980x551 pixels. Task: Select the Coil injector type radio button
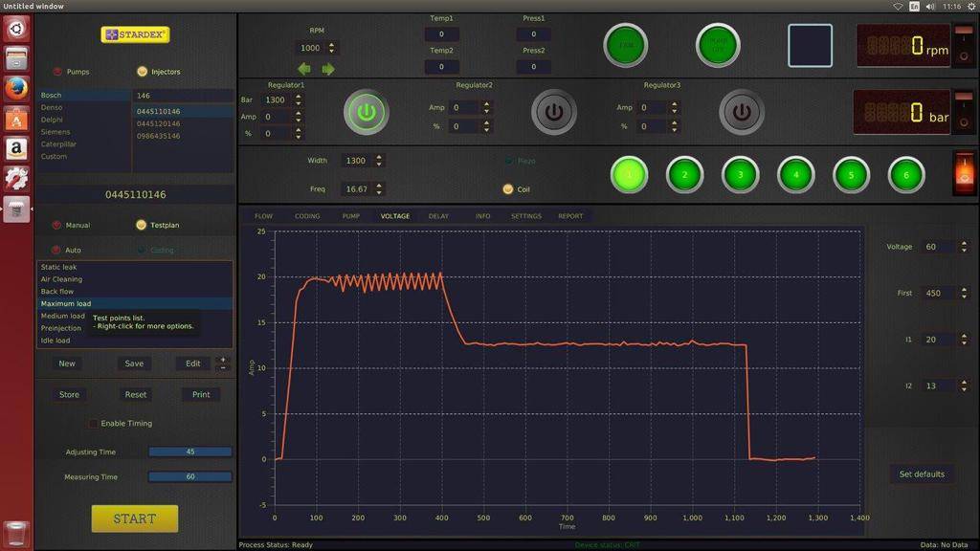[507, 188]
